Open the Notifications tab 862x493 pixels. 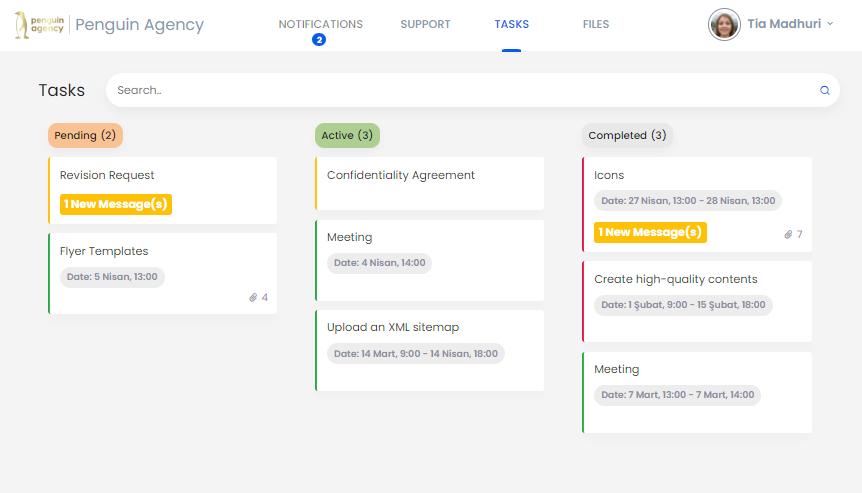pos(320,24)
